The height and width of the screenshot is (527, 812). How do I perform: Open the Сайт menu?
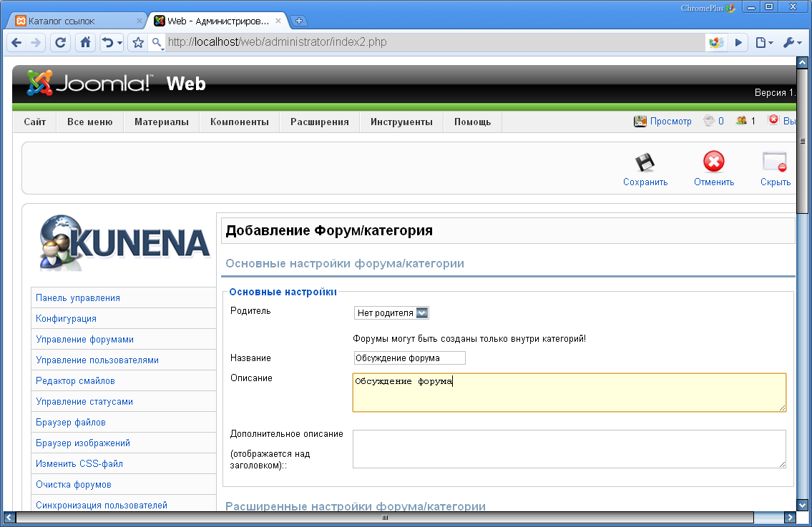(34, 122)
